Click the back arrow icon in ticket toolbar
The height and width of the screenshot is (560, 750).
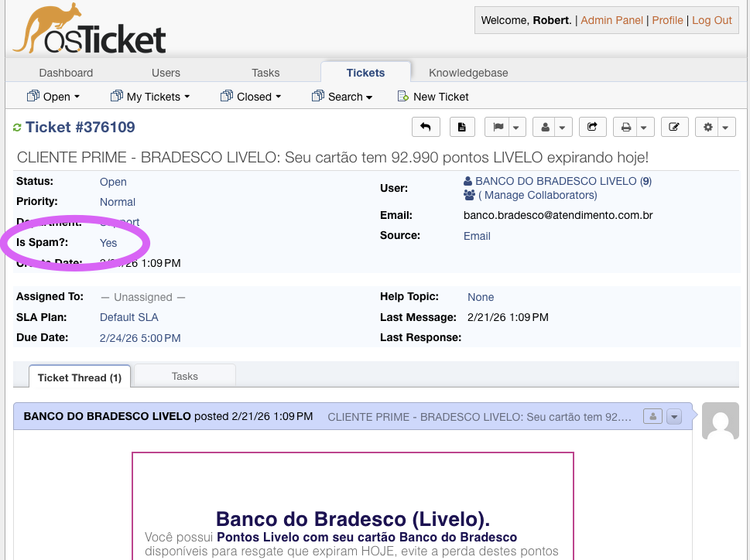point(426,127)
